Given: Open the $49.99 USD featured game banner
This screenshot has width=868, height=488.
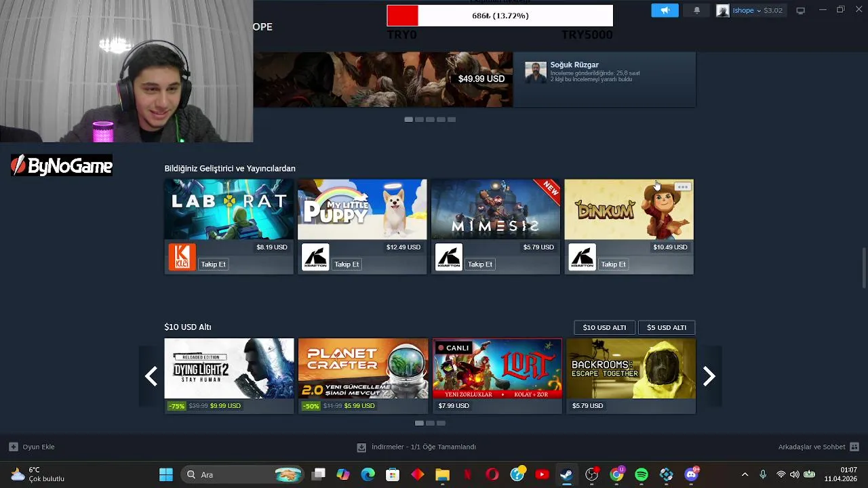Looking at the screenshot, I should pos(383,79).
